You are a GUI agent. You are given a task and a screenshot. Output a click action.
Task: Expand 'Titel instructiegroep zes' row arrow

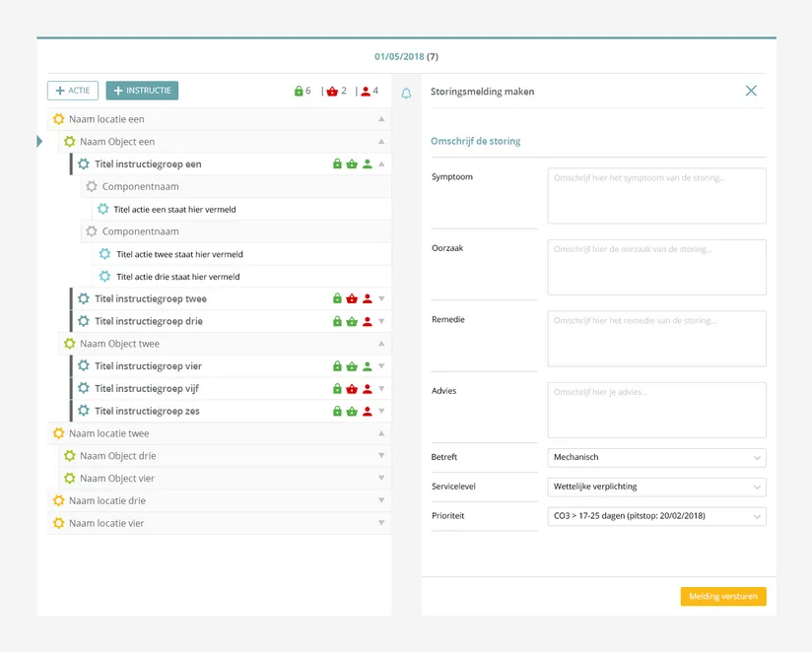pos(381,412)
